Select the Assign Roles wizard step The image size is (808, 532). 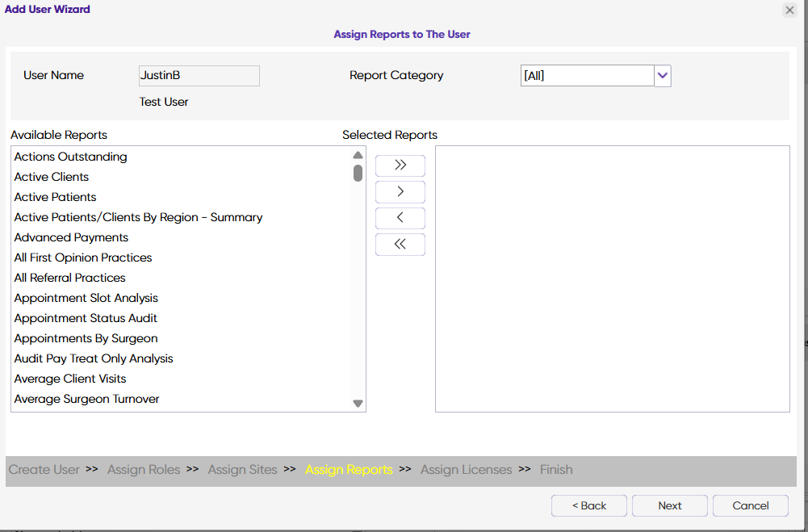point(144,470)
